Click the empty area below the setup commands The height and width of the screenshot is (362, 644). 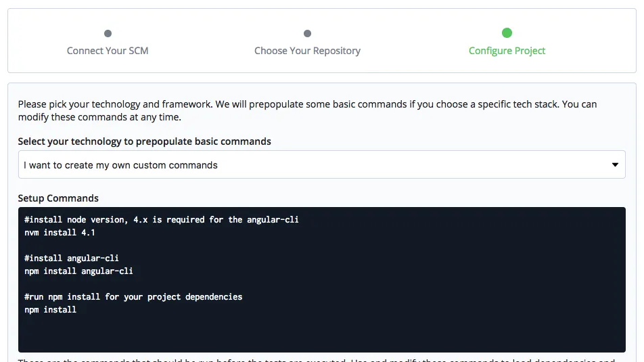[321, 335]
